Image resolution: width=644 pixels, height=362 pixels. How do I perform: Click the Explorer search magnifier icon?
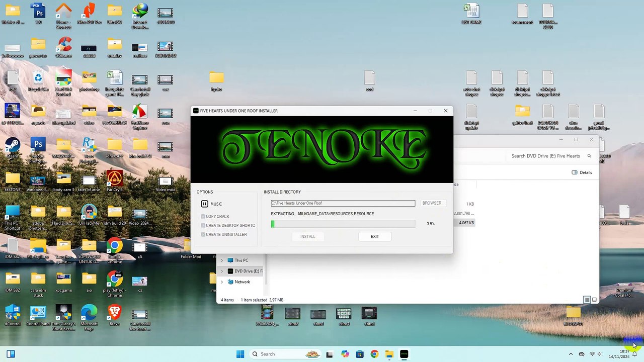589,156
